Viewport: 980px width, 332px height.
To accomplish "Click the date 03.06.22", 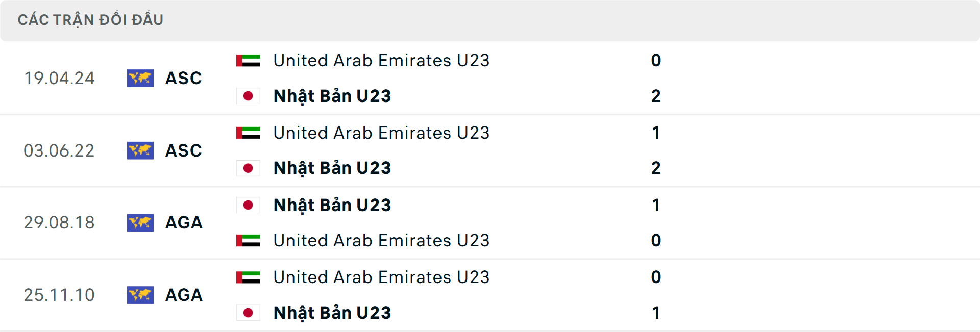I will [60, 150].
